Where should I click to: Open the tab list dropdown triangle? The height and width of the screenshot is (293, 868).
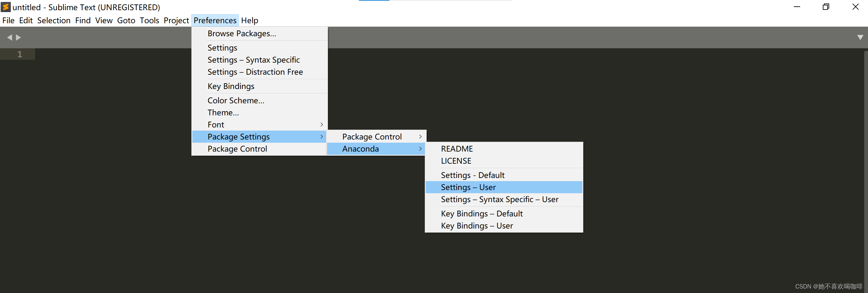pyautogui.click(x=860, y=37)
